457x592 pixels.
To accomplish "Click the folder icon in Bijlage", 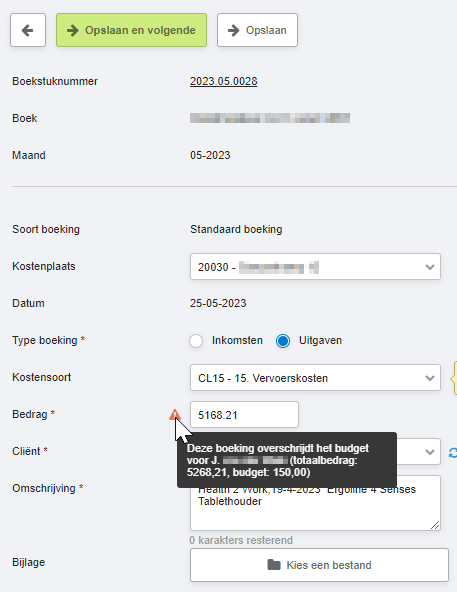I will [x=274, y=565].
